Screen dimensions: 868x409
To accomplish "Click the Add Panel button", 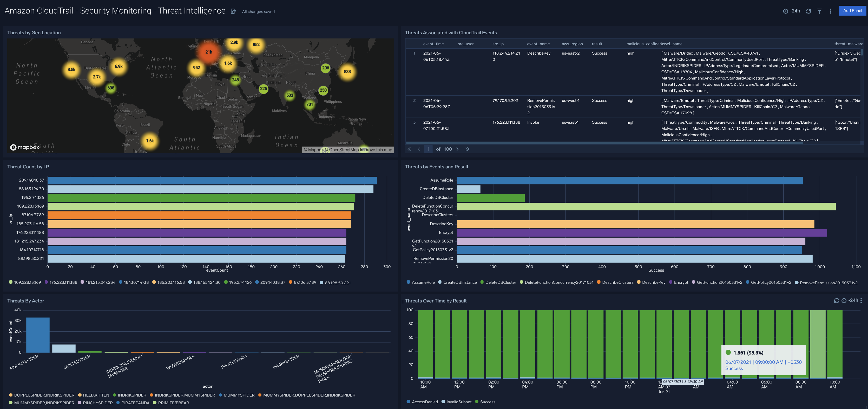I will tap(852, 10).
